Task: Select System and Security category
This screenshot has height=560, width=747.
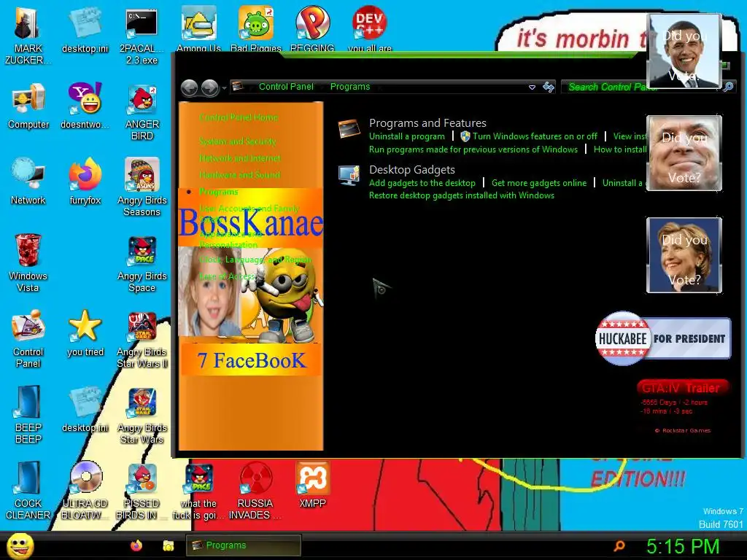Action: [x=237, y=141]
